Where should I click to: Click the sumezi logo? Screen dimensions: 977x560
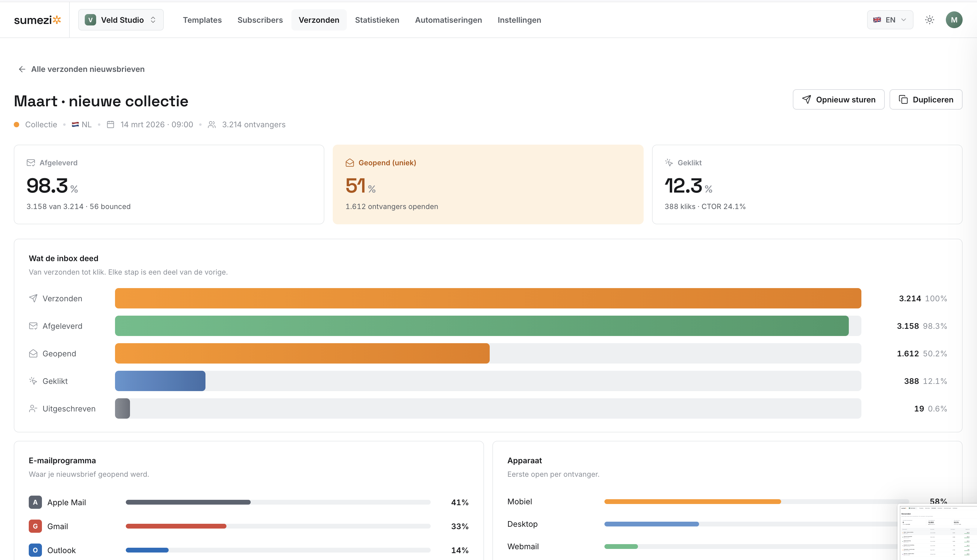(x=37, y=20)
